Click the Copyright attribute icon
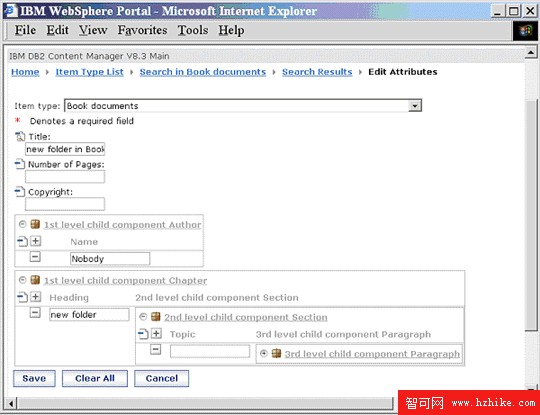540x415 pixels. (20, 191)
